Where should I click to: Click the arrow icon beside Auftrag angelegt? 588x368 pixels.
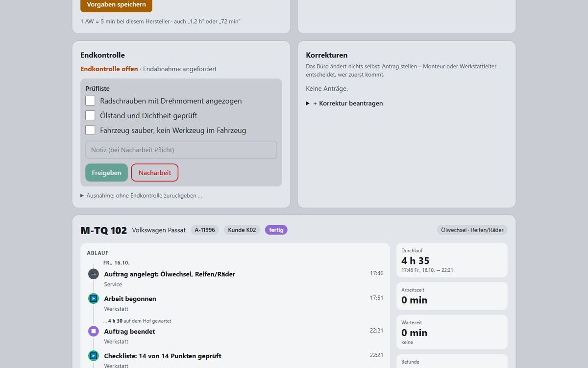click(x=94, y=274)
